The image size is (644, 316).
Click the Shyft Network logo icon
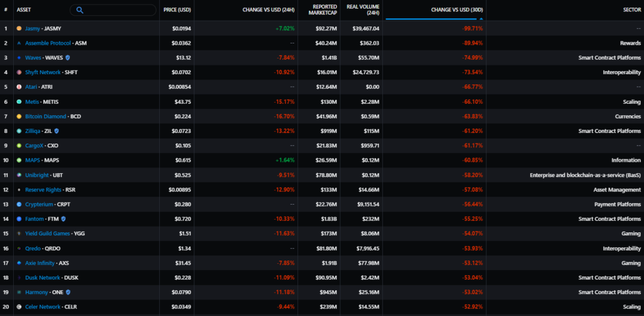pyautogui.click(x=19, y=72)
